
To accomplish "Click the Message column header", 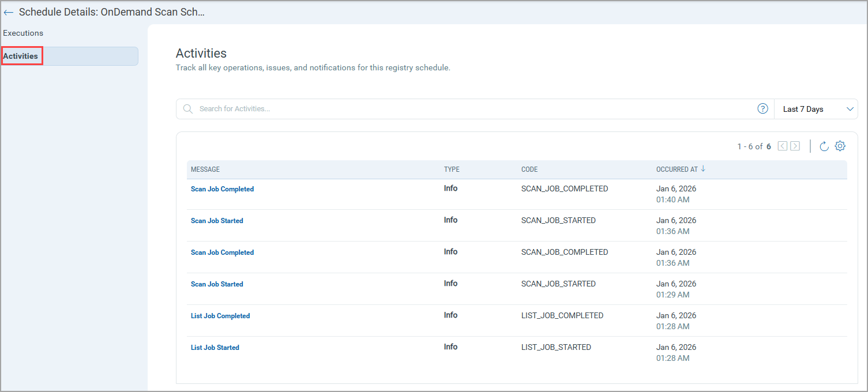I will point(205,169).
